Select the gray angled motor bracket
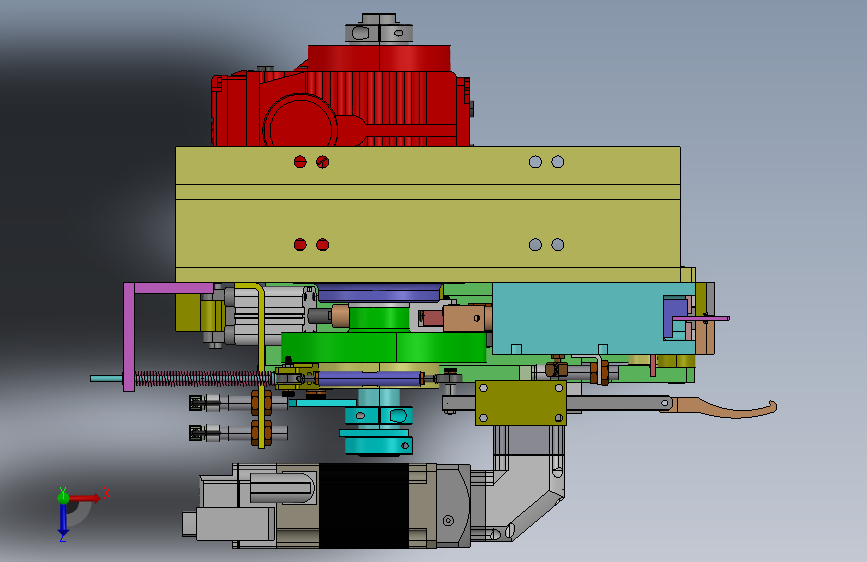Viewport: 867px width, 562px height. click(525, 481)
